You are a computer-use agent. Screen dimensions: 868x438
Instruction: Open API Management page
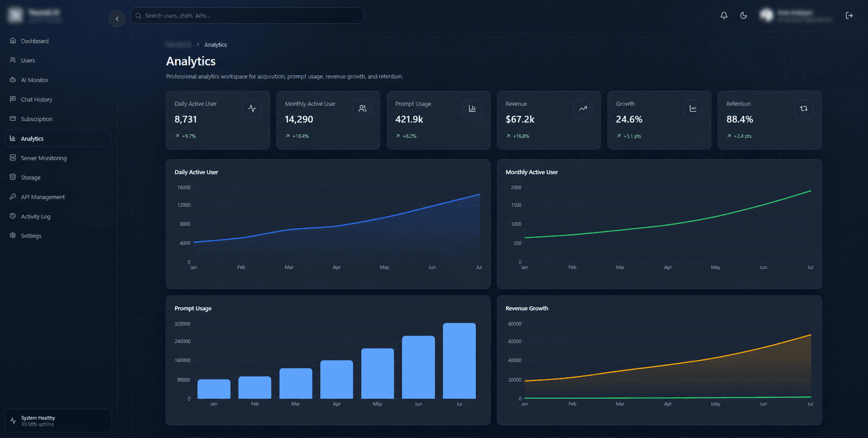pos(58,197)
